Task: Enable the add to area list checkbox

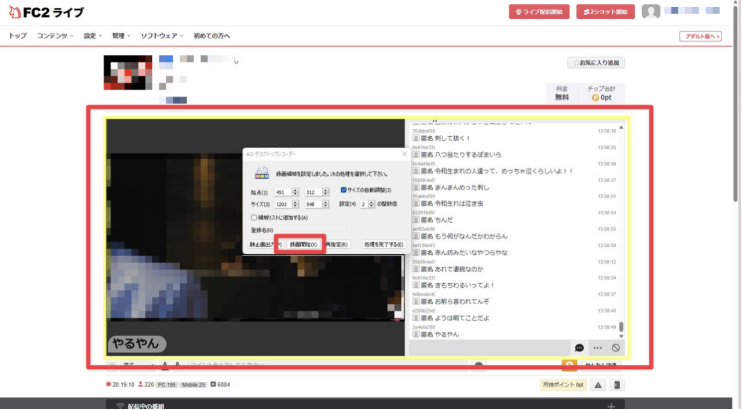Action: click(253, 216)
